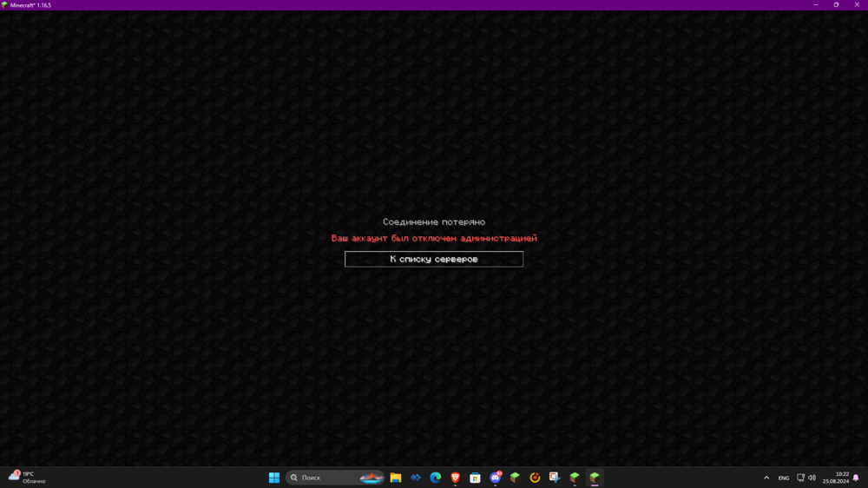Open the yellow circular music app icon

click(x=535, y=478)
